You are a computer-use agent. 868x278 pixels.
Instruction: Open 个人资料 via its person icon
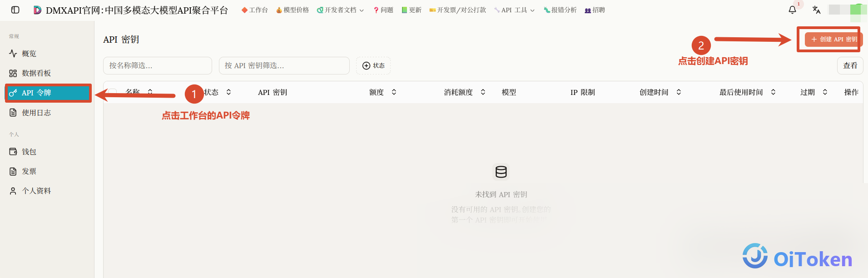pyautogui.click(x=13, y=191)
